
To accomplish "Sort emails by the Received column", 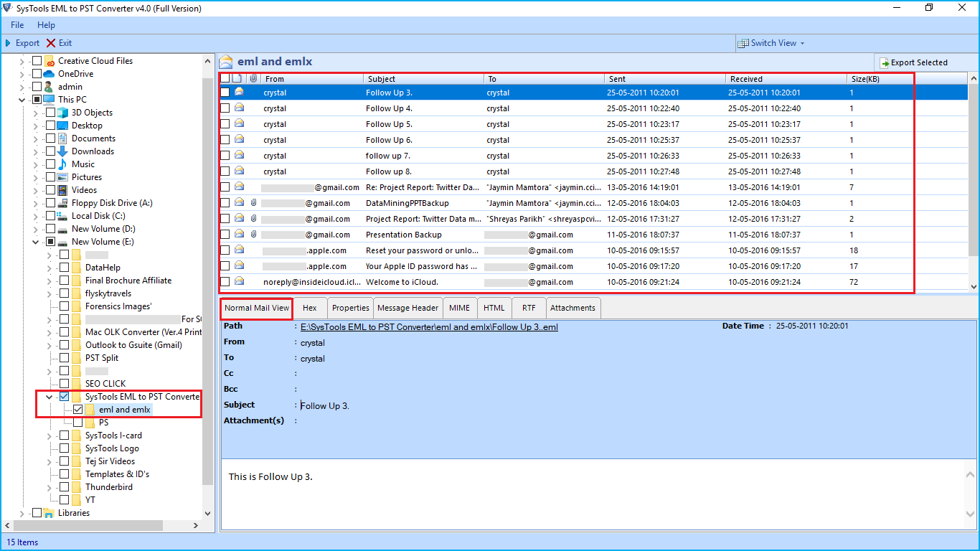I will 786,79.
